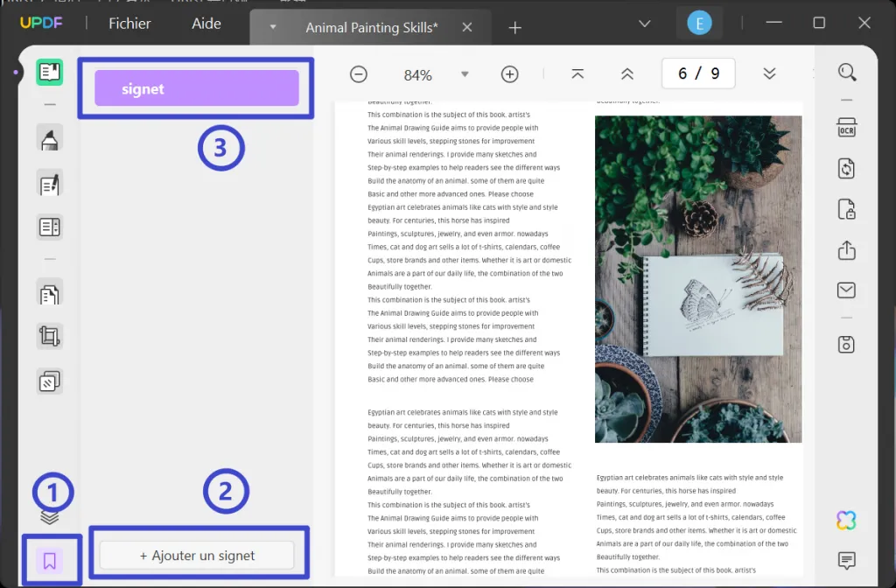Select the Crop Pages tool
The height and width of the screenshot is (588, 896).
tap(49, 336)
